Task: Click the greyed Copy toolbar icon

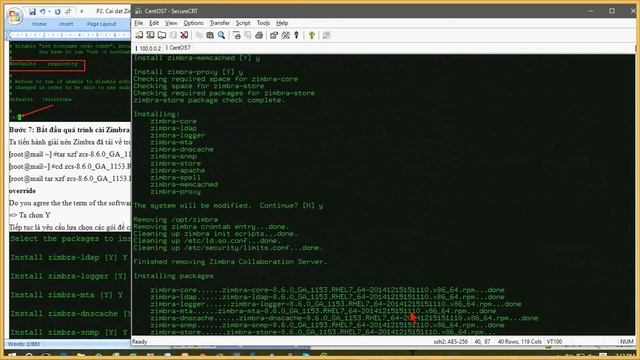Action: [199, 35]
